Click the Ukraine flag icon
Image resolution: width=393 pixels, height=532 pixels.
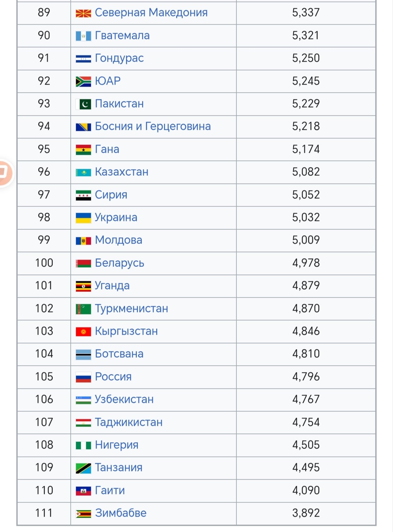pyautogui.click(x=83, y=218)
